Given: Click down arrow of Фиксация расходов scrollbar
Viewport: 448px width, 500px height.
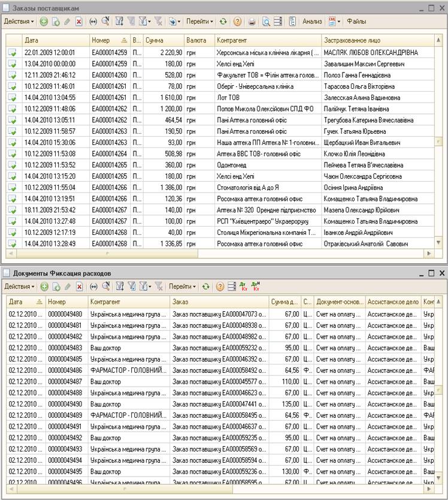Looking at the screenshot, I should (438, 477).
